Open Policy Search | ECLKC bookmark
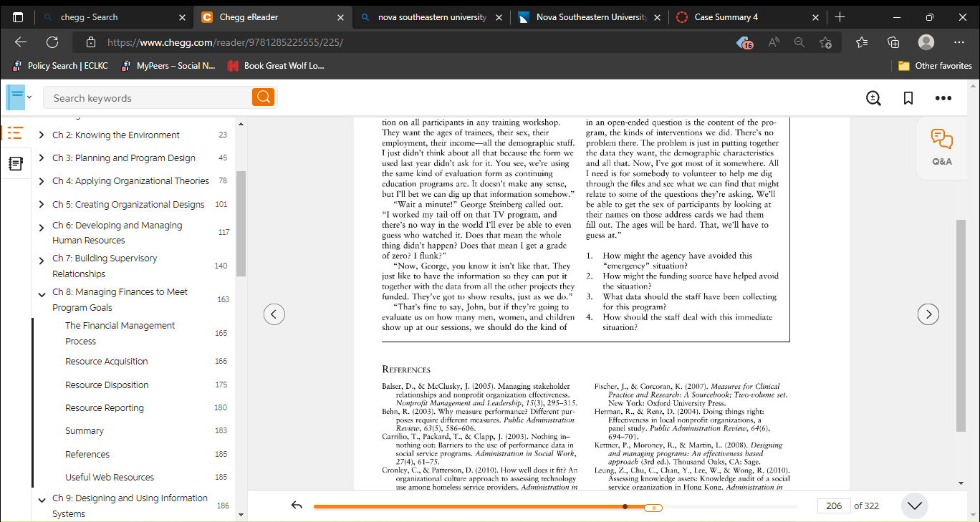This screenshot has width=980, height=522. (60, 66)
